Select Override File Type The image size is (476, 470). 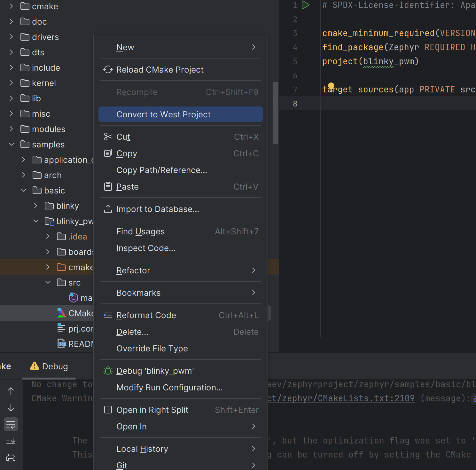(181, 349)
